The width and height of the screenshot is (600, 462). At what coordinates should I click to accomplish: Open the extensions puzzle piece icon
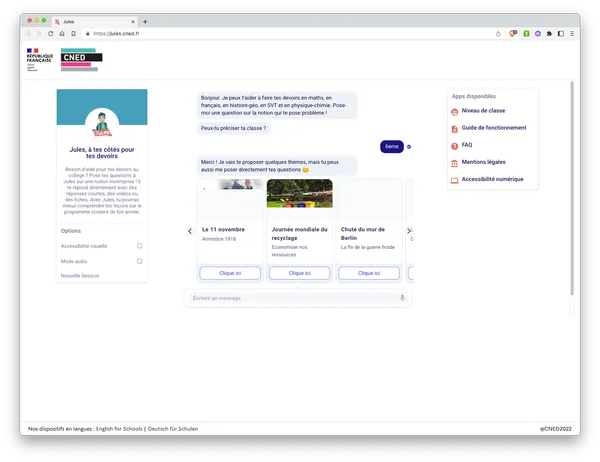549,34
